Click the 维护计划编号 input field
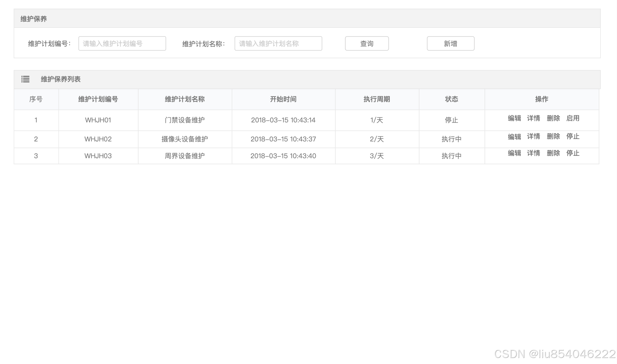Screen dimensions: 617x364 click(x=122, y=44)
